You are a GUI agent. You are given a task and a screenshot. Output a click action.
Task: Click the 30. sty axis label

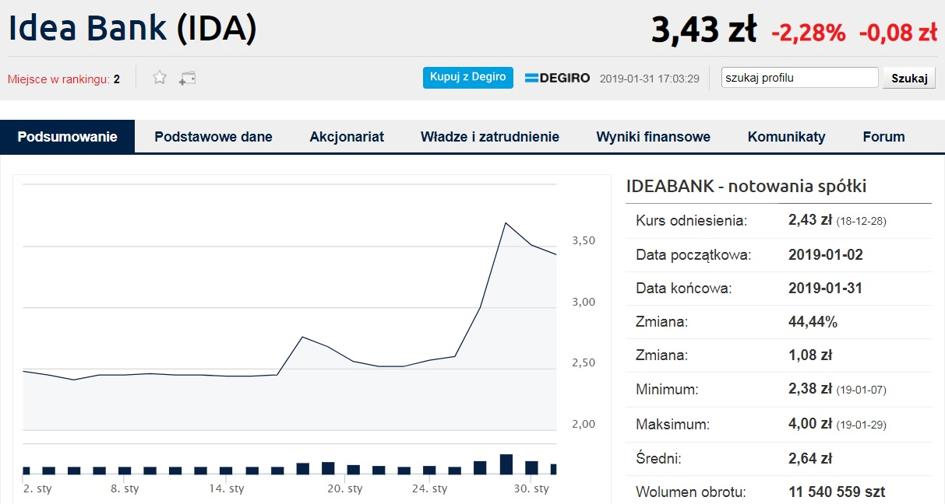531,488
